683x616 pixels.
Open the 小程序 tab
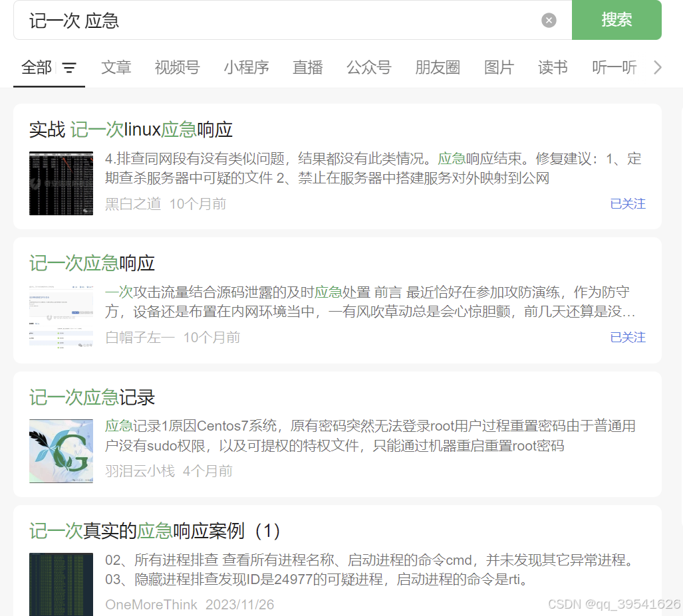click(246, 67)
